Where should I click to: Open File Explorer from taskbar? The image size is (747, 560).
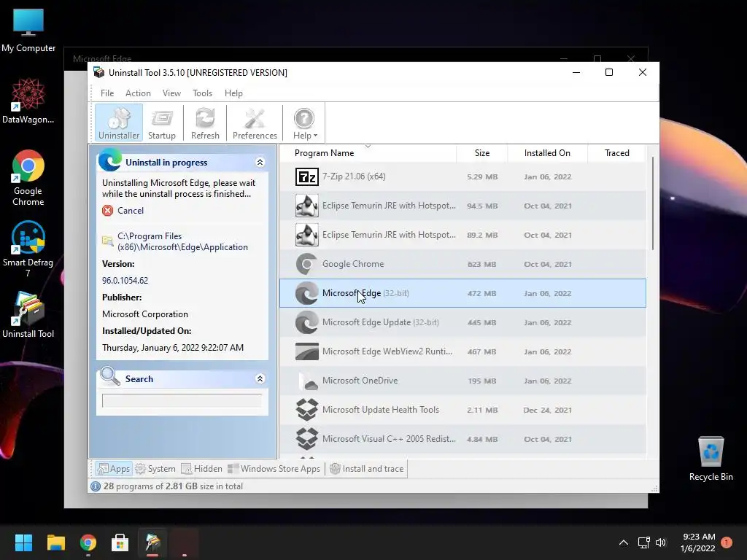55,542
